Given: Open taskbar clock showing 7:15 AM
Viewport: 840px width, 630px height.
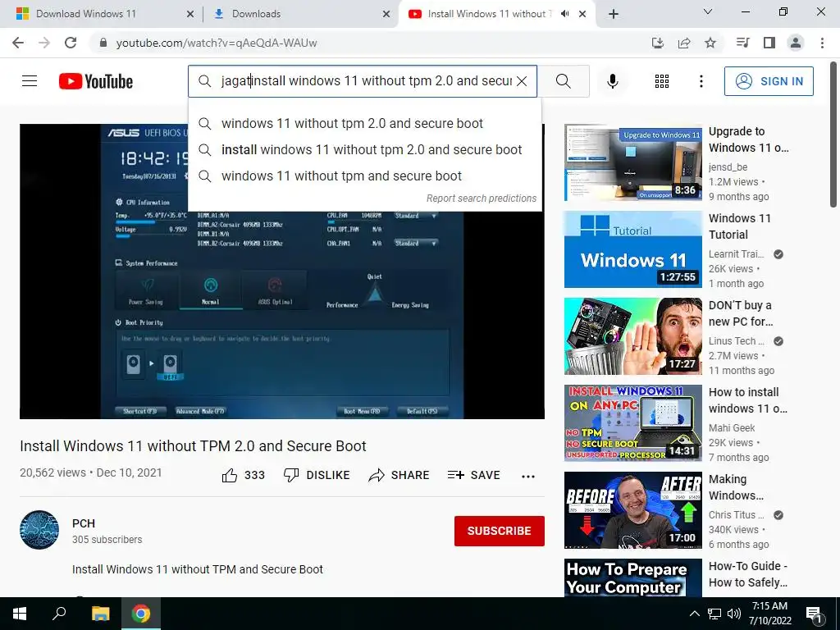Looking at the screenshot, I should coord(769,614).
